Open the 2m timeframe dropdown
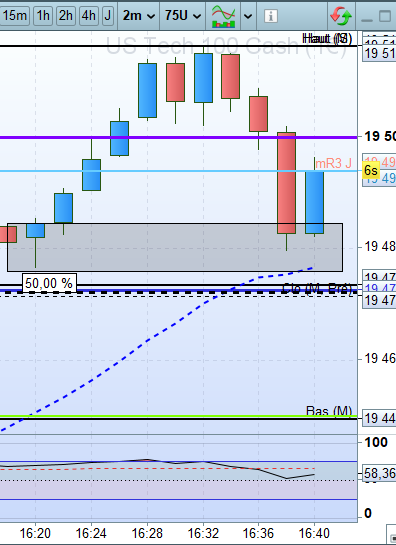 [139, 16]
